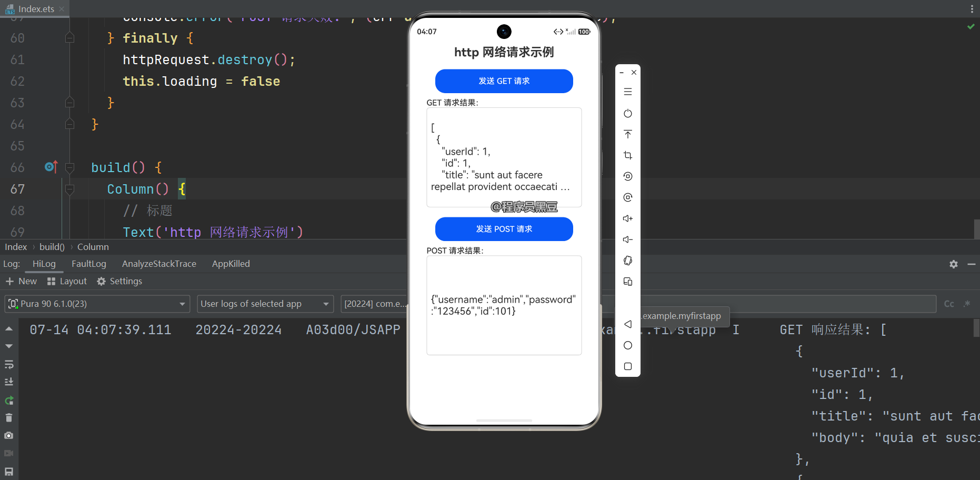The image size is (980, 480).
Task: Tap the 发送 GET 请求 button
Action: pyautogui.click(x=504, y=81)
